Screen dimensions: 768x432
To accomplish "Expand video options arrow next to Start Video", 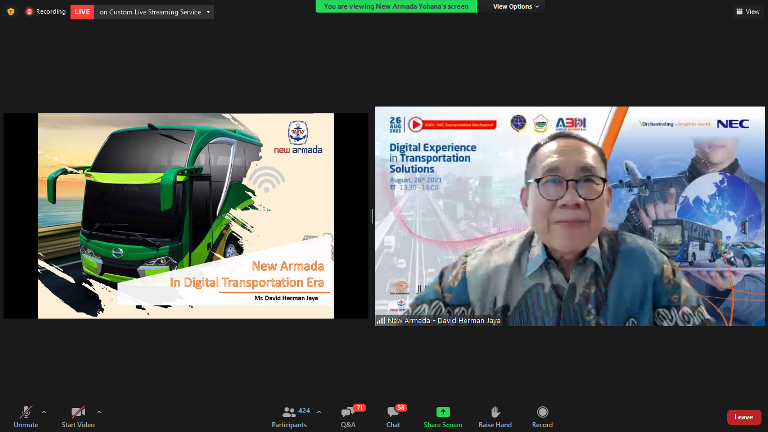I will coord(99,412).
